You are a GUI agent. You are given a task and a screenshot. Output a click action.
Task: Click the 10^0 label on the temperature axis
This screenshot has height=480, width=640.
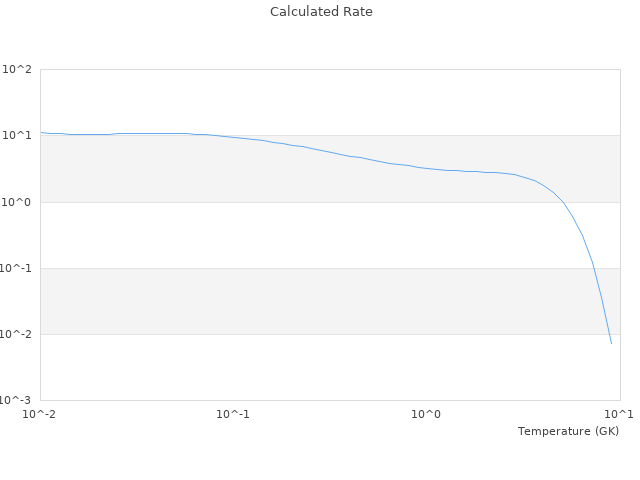click(x=426, y=414)
